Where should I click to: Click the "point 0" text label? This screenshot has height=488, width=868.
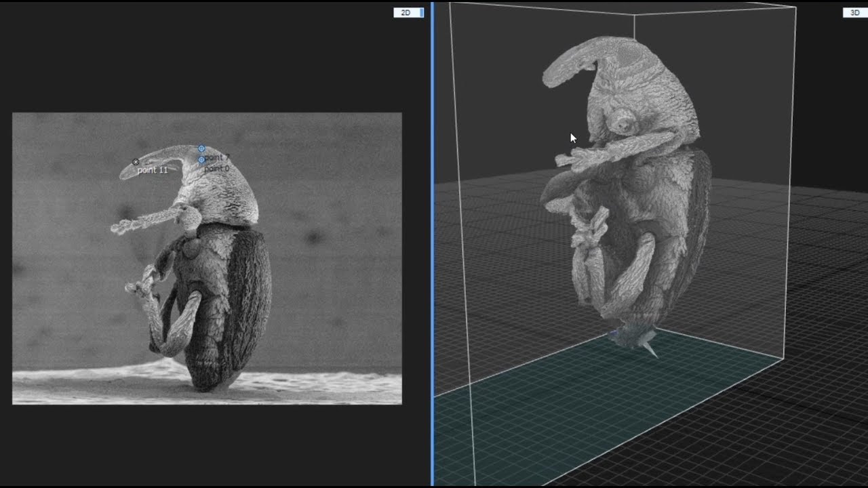click(x=217, y=168)
